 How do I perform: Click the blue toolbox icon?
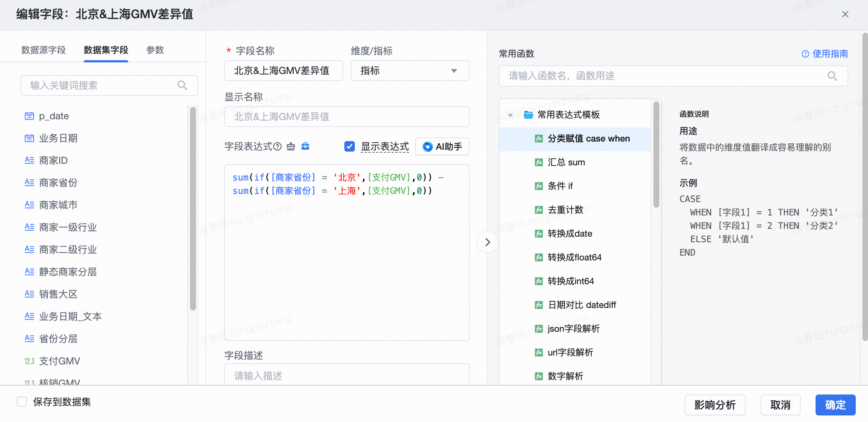click(x=305, y=146)
